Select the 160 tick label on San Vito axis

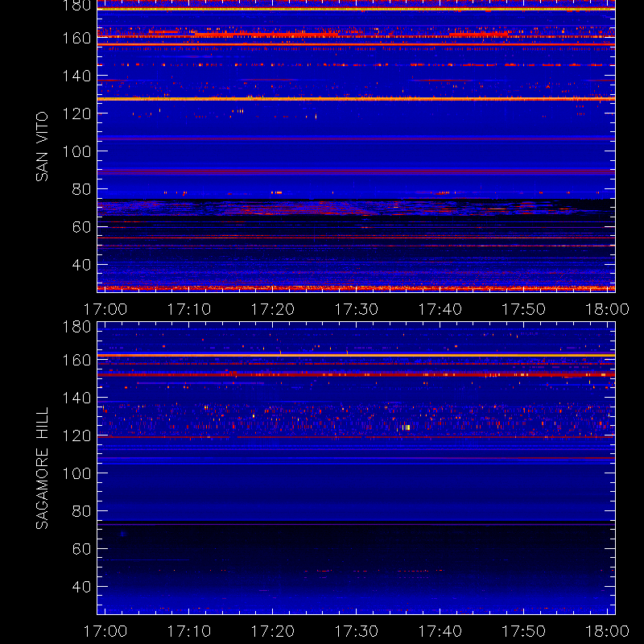[76, 38]
